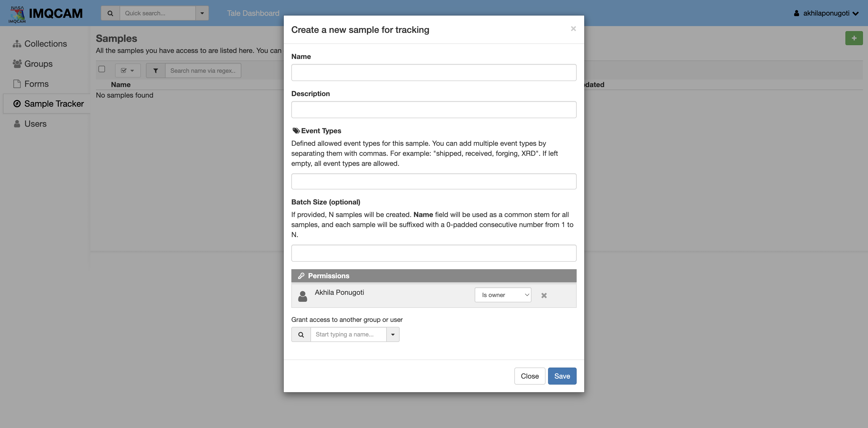Click the filter funnel icon
868x428 pixels.
pos(156,71)
